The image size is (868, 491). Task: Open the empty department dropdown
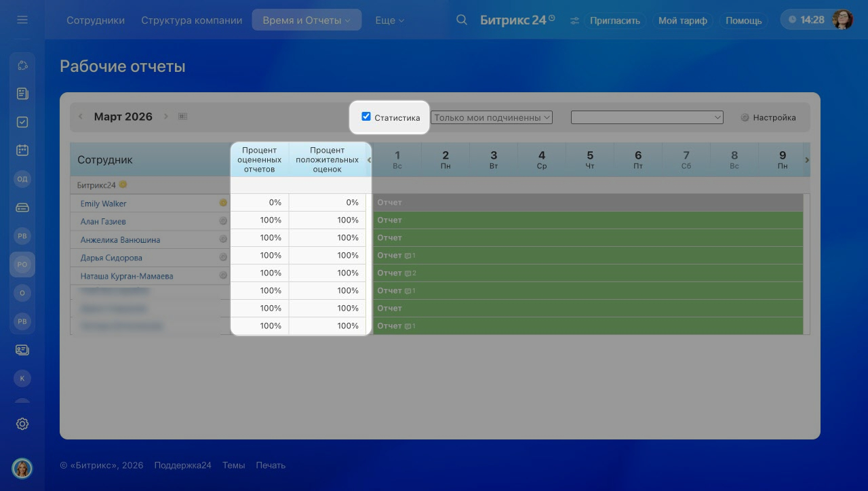tap(647, 117)
